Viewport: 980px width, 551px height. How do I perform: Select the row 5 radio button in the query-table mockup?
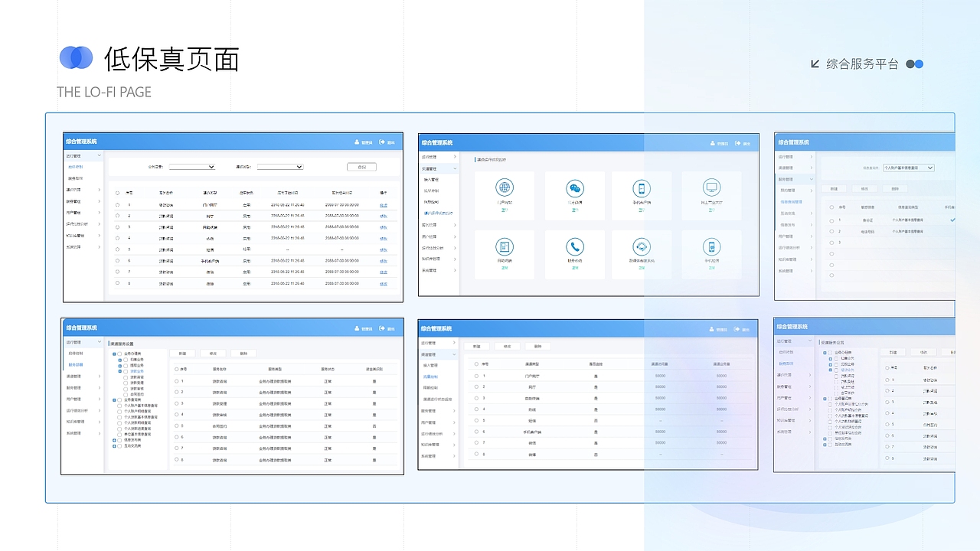point(117,249)
